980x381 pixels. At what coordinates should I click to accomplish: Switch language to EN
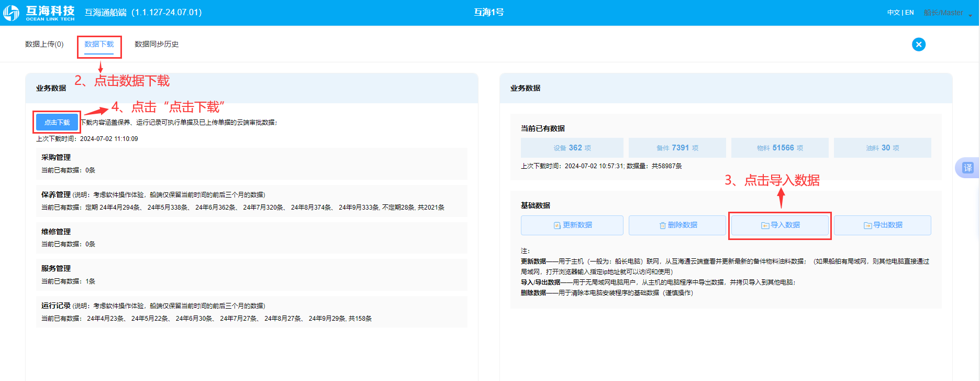click(909, 13)
